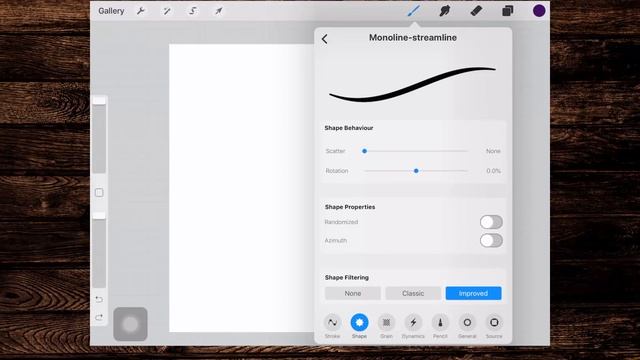The height and width of the screenshot is (360, 640).
Task: Select the Transform arrow tool
Action: (x=219, y=11)
